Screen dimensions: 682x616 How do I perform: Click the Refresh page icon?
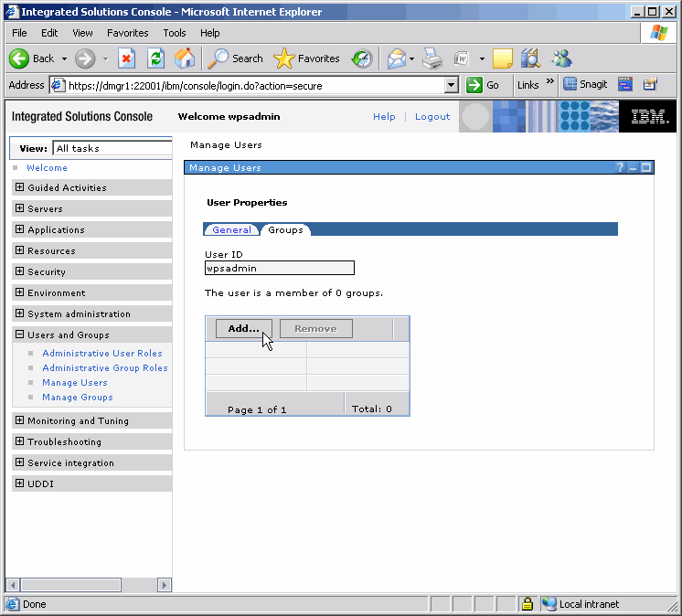tap(155, 58)
